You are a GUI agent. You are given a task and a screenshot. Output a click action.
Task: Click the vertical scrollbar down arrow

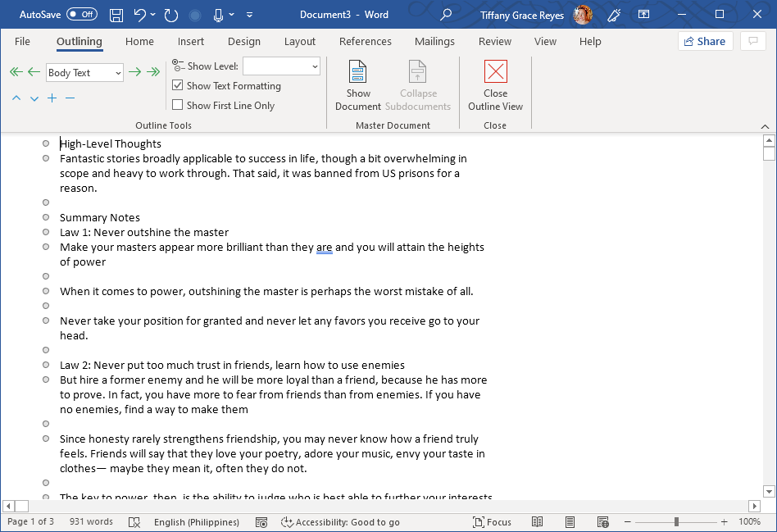point(768,491)
